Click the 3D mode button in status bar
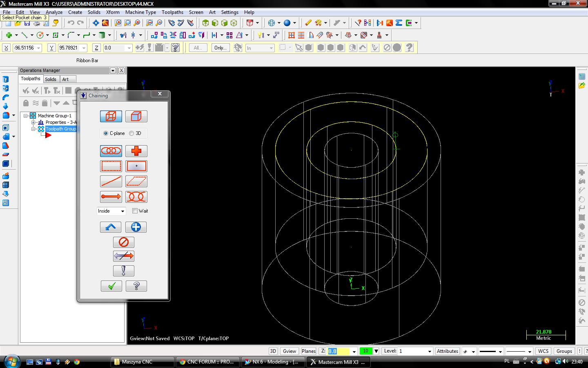The height and width of the screenshot is (368, 588). (273, 351)
